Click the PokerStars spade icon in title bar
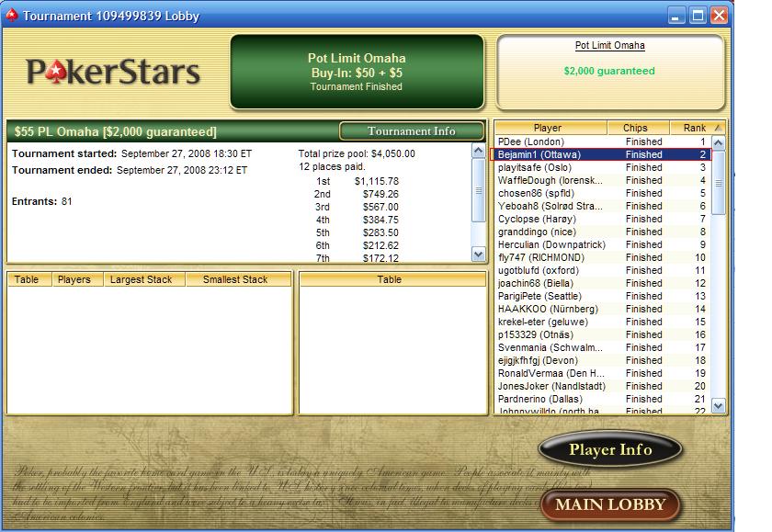Image resolution: width=772 pixels, height=532 pixels. (12, 16)
